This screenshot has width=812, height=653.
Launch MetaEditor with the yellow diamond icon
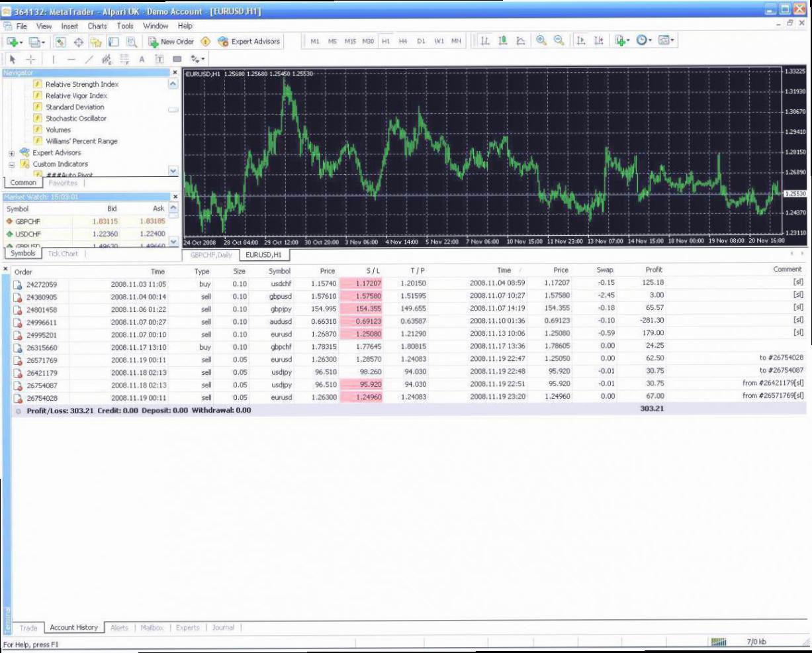(205, 42)
